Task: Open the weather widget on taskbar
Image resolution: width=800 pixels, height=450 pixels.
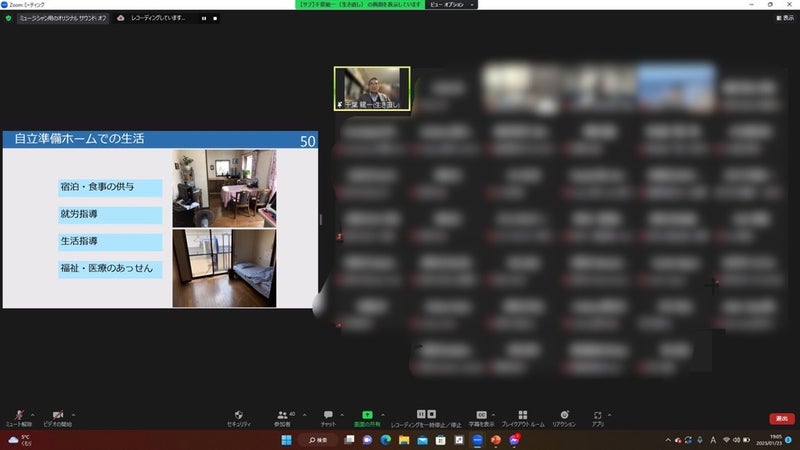Action: point(20,440)
